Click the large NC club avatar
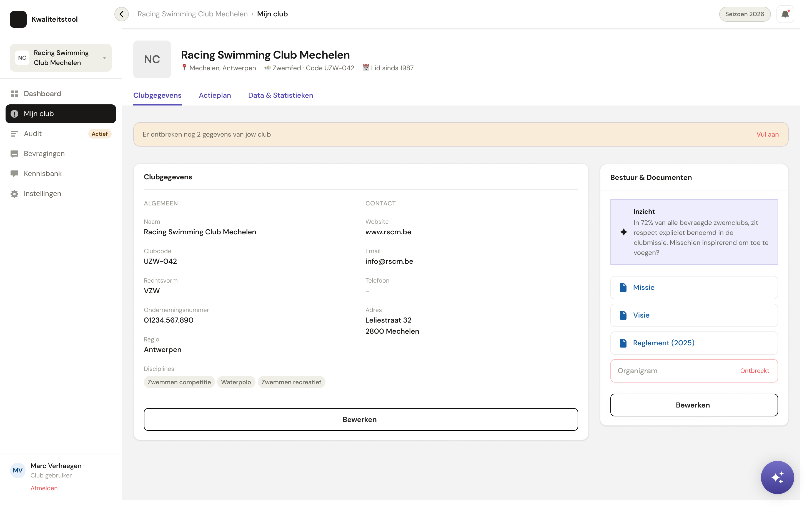 tap(152, 59)
